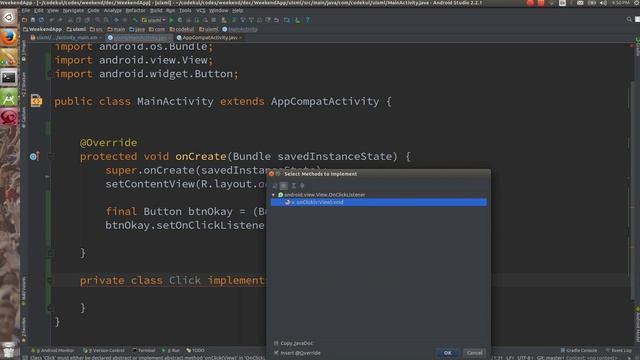Click the codekul breadcrumb folder

(182, 29)
